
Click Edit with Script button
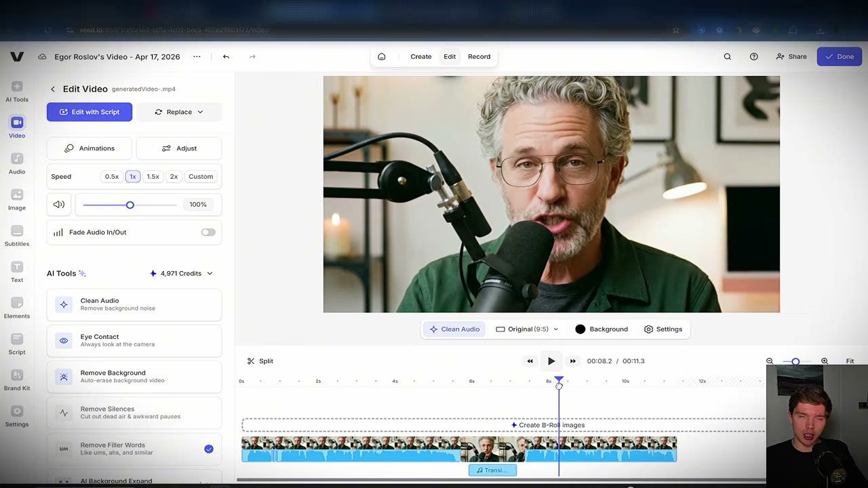pyautogui.click(x=90, y=112)
